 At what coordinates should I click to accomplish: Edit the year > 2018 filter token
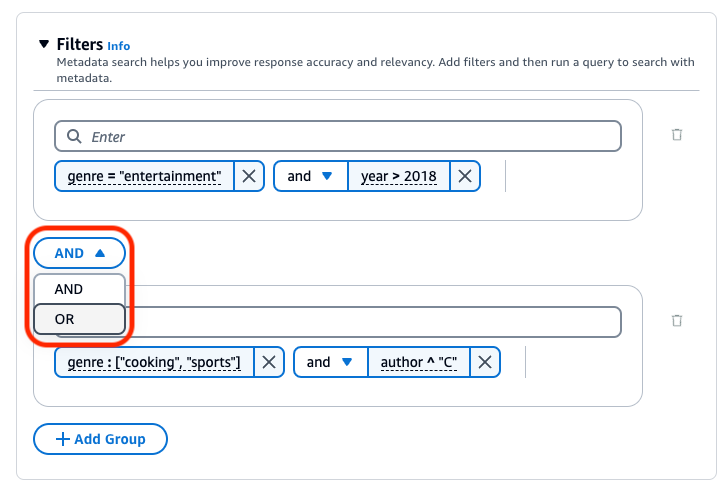pos(398,176)
